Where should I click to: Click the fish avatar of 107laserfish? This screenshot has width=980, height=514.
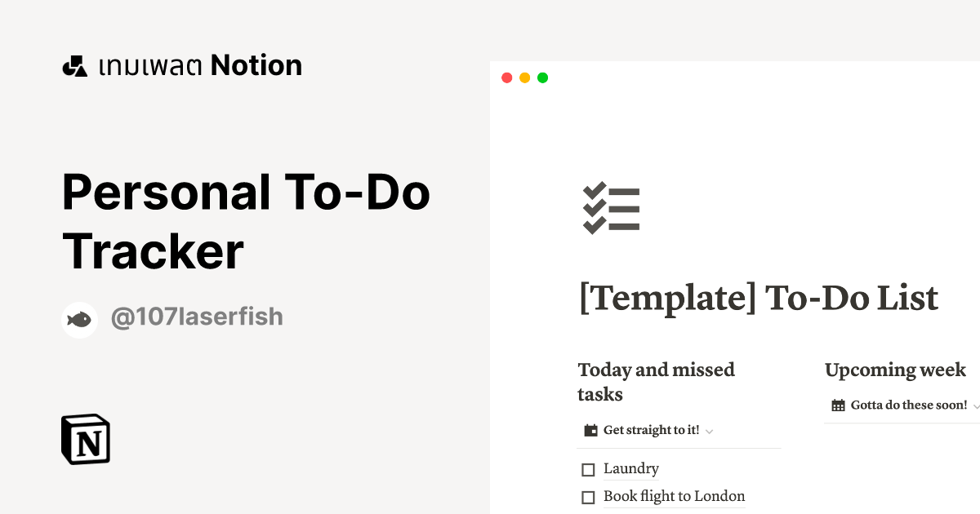pyautogui.click(x=79, y=319)
